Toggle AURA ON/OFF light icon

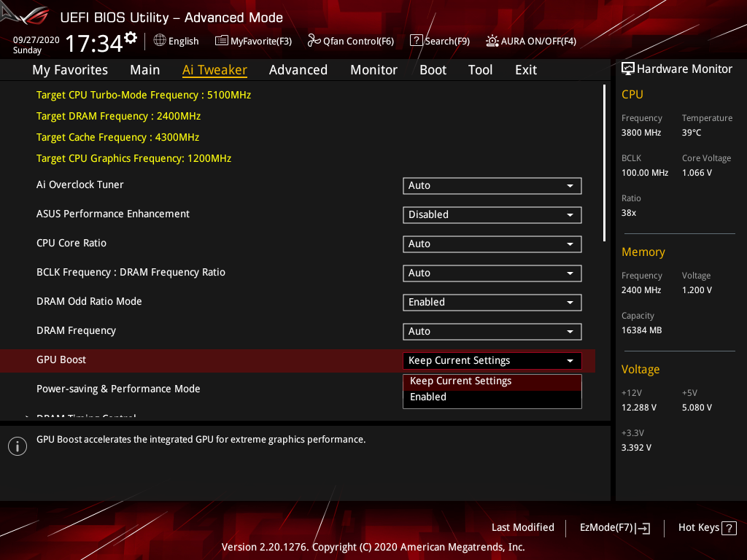coord(492,41)
